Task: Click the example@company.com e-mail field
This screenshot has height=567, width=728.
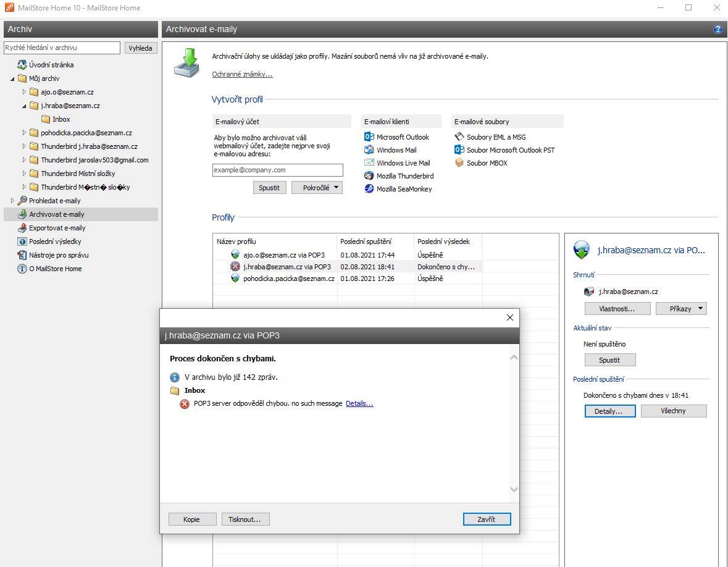Action: [278, 170]
